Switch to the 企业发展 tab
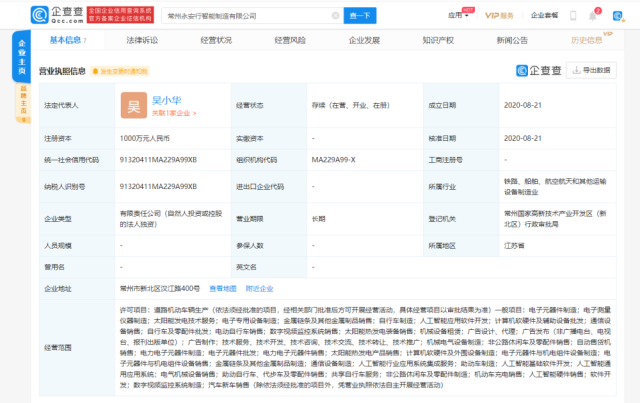The width and height of the screenshot is (640, 403). pyautogui.click(x=364, y=40)
